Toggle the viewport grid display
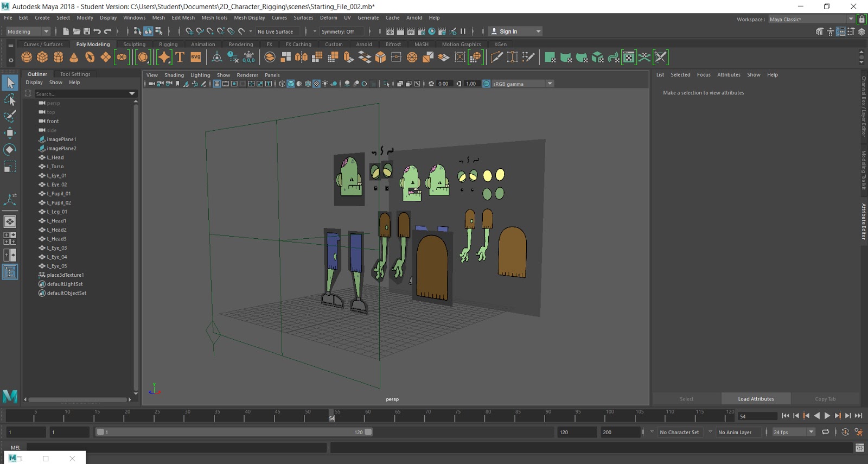Image resolution: width=868 pixels, height=464 pixels. click(x=217, y=84)
